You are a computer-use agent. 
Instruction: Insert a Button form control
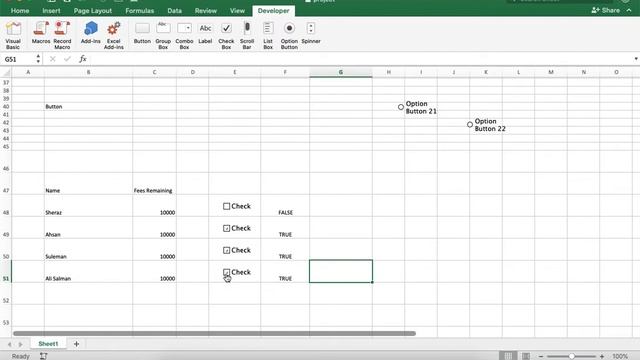(142, 33)
